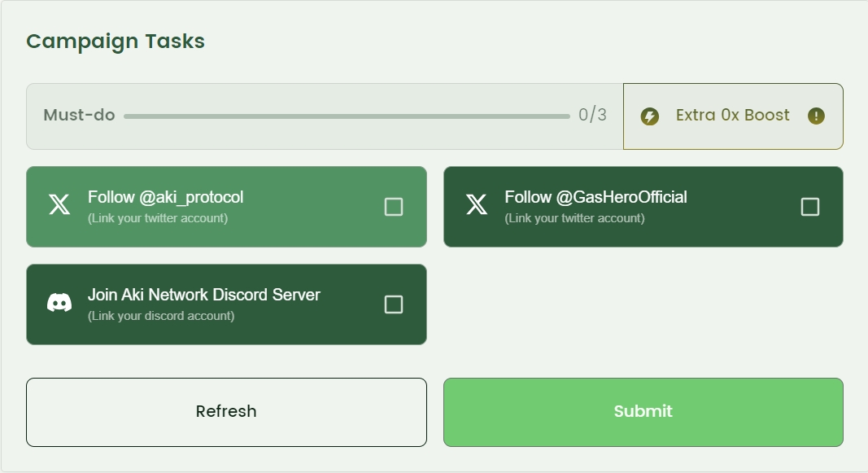
Task: Click the 0/3 task counter
Action: [x=592, y=115]
